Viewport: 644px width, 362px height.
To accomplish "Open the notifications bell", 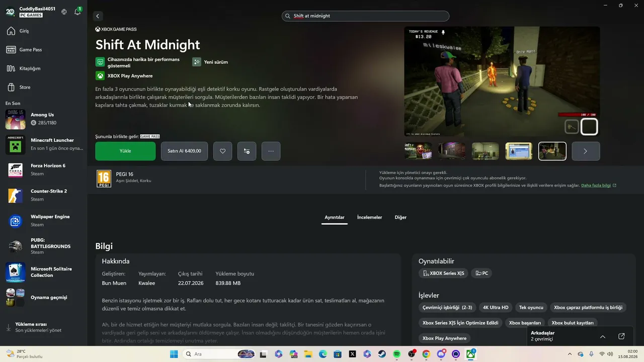I will (77, 12).
